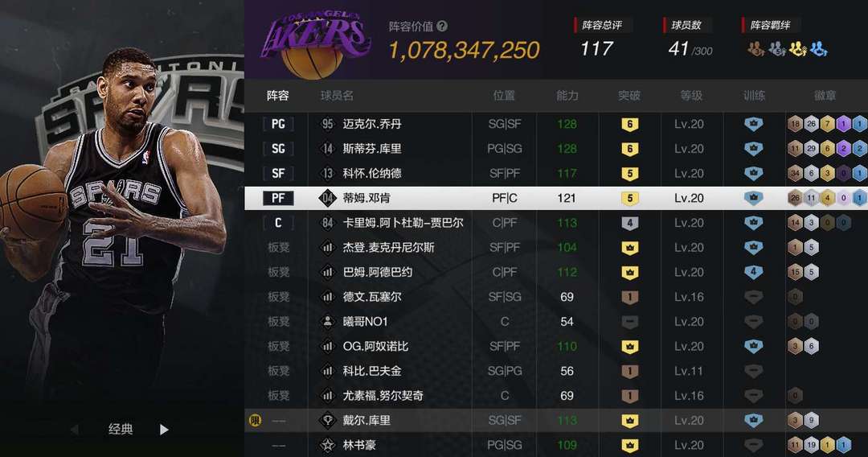Click the trophy icon next to 戴尔.库里

click(328, 421)
